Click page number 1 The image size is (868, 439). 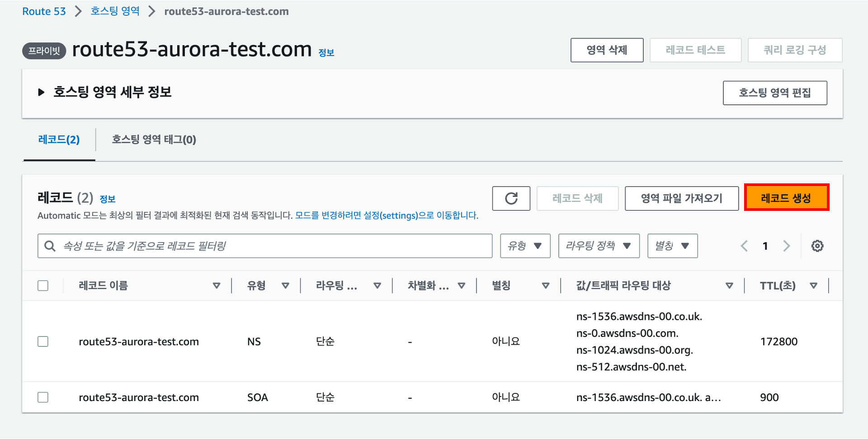(765, 246)
